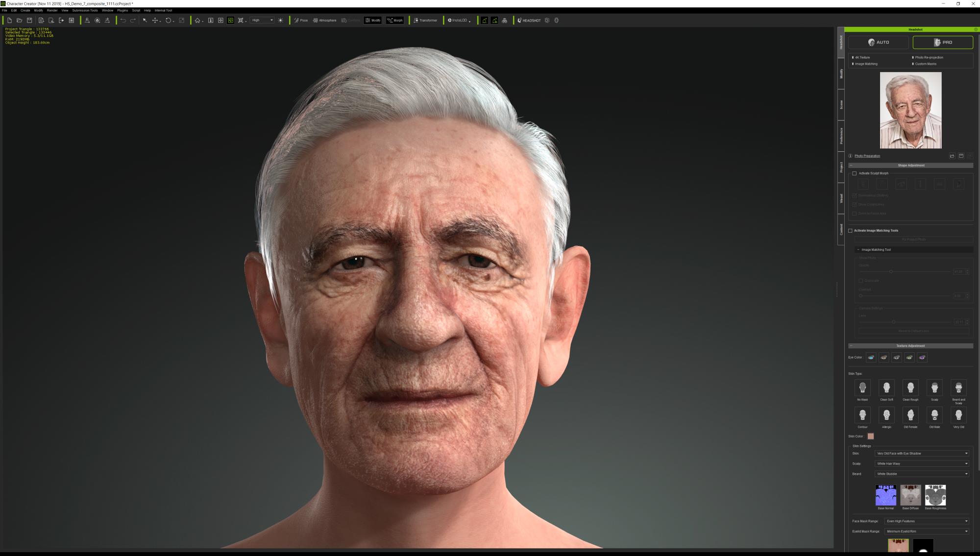Select the arrow Select tool
Screen dimensions: 980x556
pyautogui.click(x=145, y=20)
